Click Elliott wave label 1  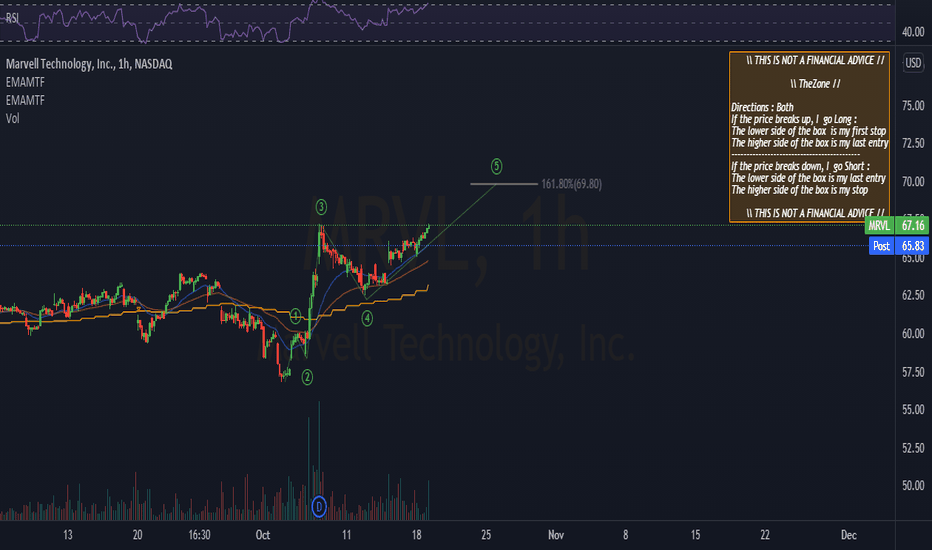point(295,316)
